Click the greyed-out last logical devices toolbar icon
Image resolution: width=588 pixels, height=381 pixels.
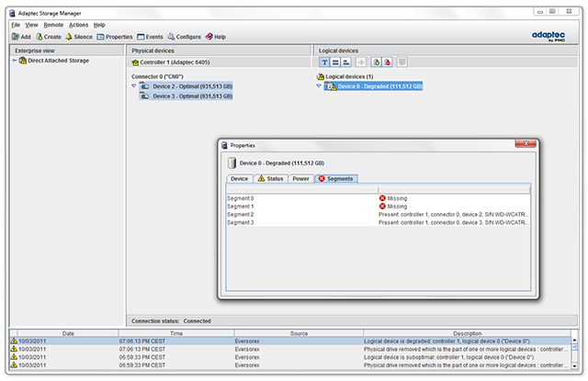[x=402, y=62]
